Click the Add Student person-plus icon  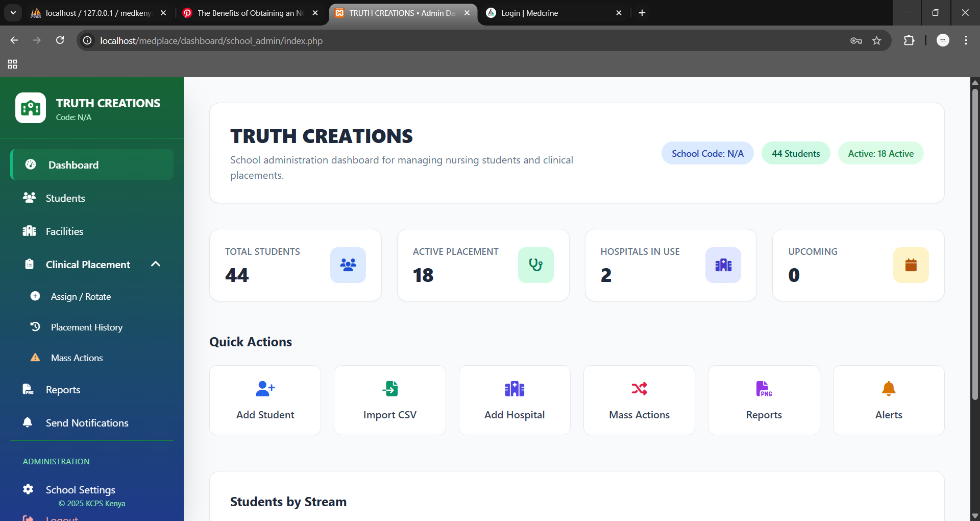265,389
